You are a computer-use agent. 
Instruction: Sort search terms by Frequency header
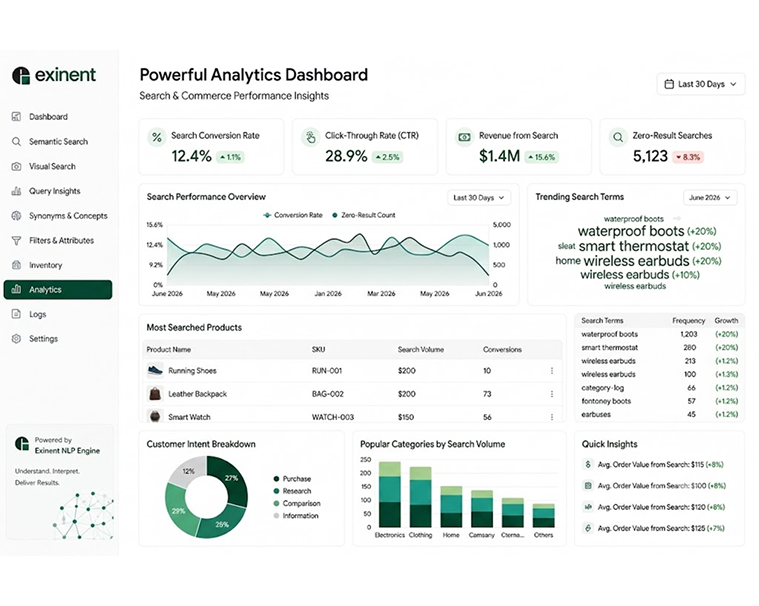[688, 320]
